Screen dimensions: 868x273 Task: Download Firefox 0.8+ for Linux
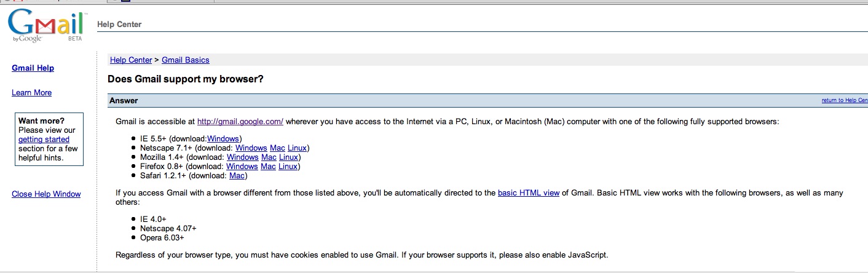[x=288, y=167]
